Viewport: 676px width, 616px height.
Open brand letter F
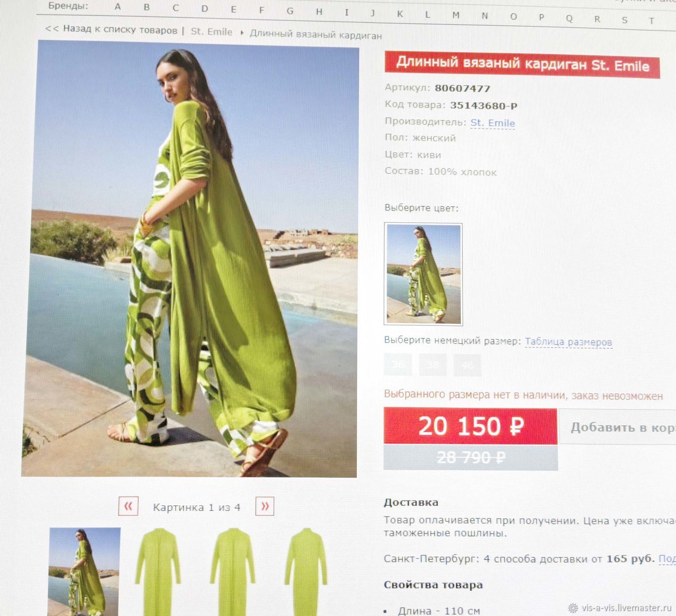click(x=262, y=10)
